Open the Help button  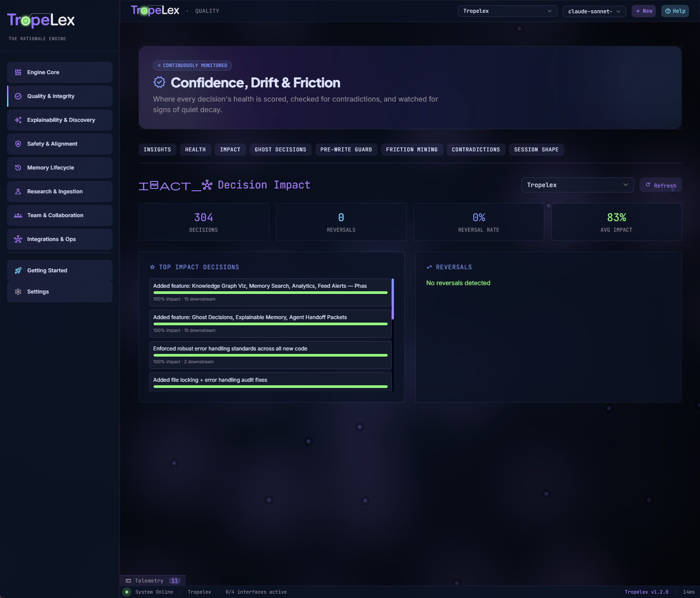click(675, 11)
